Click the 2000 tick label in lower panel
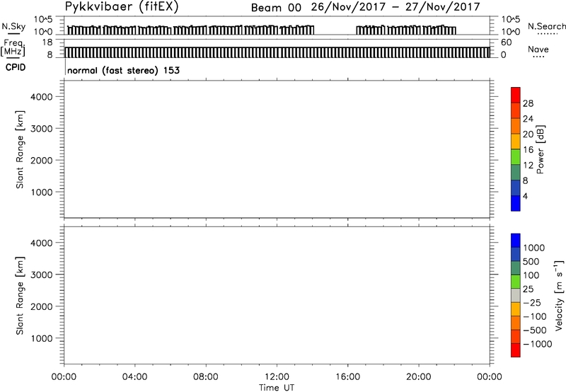The width and height of the screenshot is (566, 392). 42,306
